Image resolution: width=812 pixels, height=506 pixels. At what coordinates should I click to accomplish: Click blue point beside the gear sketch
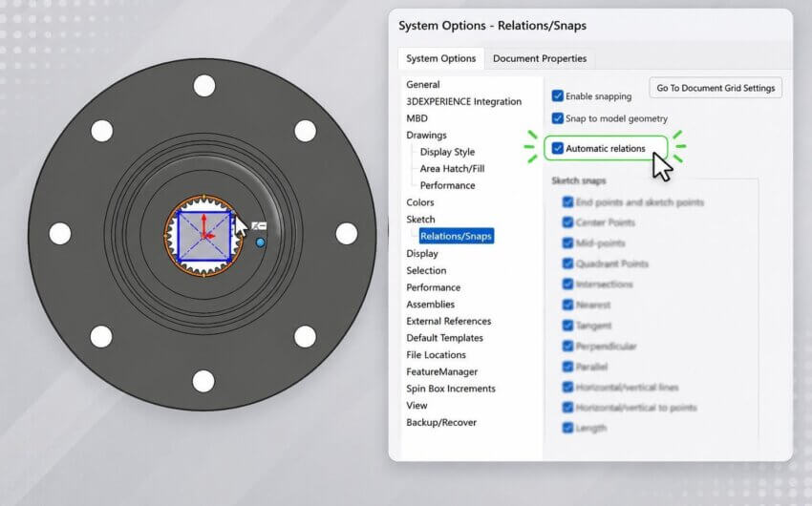click(261, 242)
